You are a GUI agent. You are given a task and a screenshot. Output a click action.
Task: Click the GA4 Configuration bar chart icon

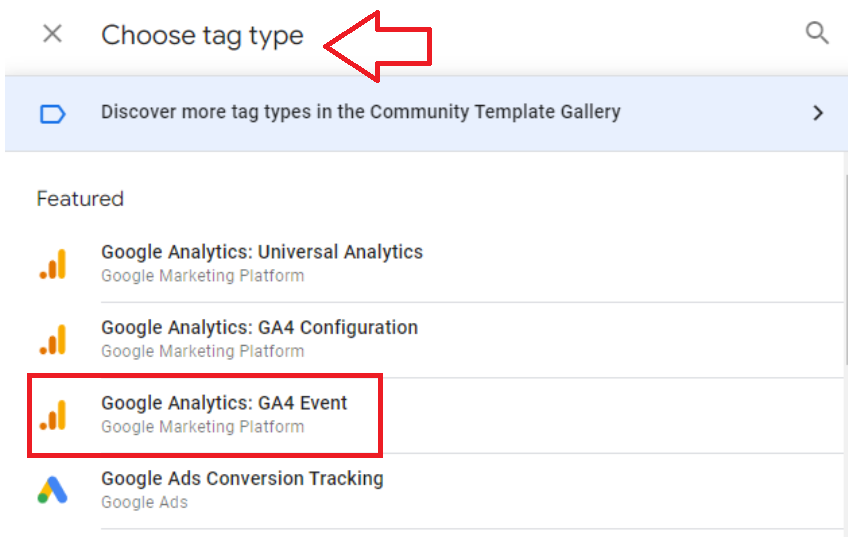pyautogui.click(x=53, y=339)
